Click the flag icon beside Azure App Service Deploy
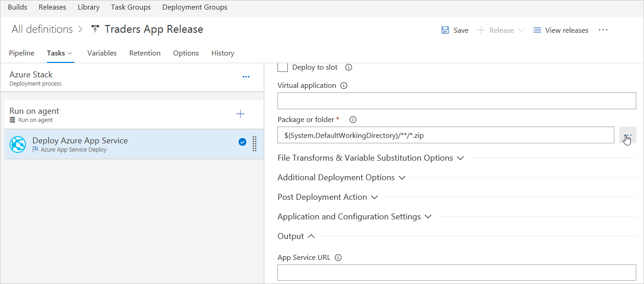The height and width of the screenshot is (284, 644). [x=35, y=149]
